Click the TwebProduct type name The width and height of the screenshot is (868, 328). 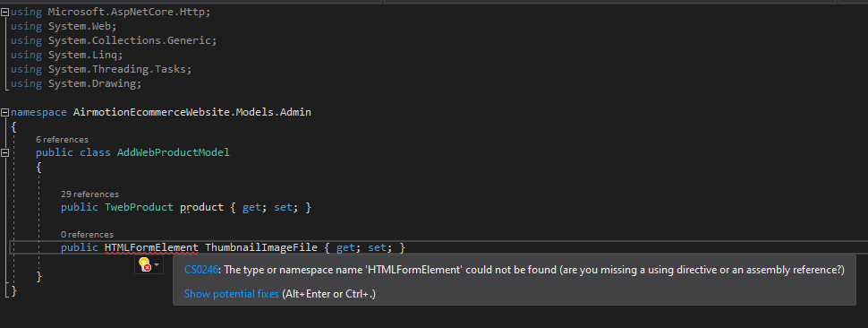click(139, 207)
